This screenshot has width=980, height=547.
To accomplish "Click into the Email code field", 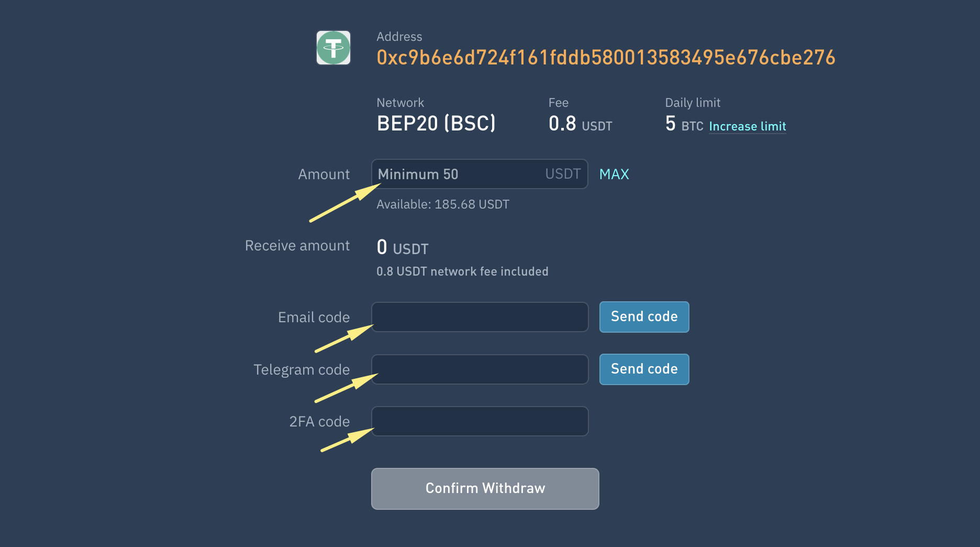I will pos(480,317).
